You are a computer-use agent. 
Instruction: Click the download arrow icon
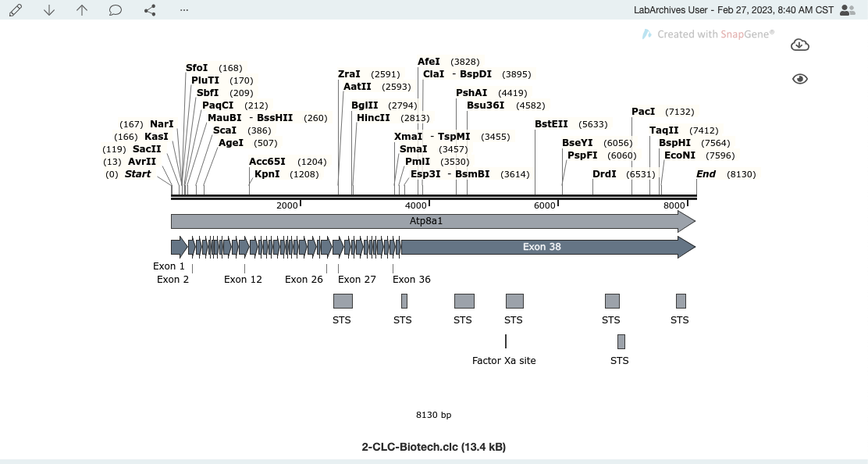click(48, 10)
